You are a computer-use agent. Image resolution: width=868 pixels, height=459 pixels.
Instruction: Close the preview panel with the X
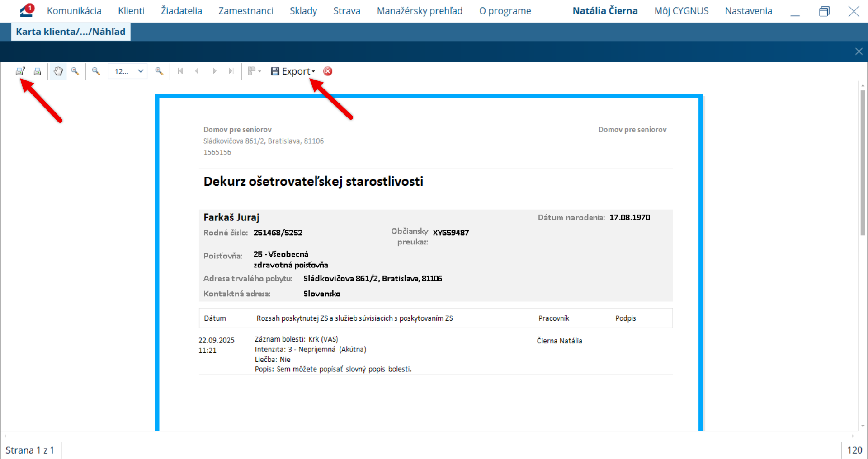(859, 52)
